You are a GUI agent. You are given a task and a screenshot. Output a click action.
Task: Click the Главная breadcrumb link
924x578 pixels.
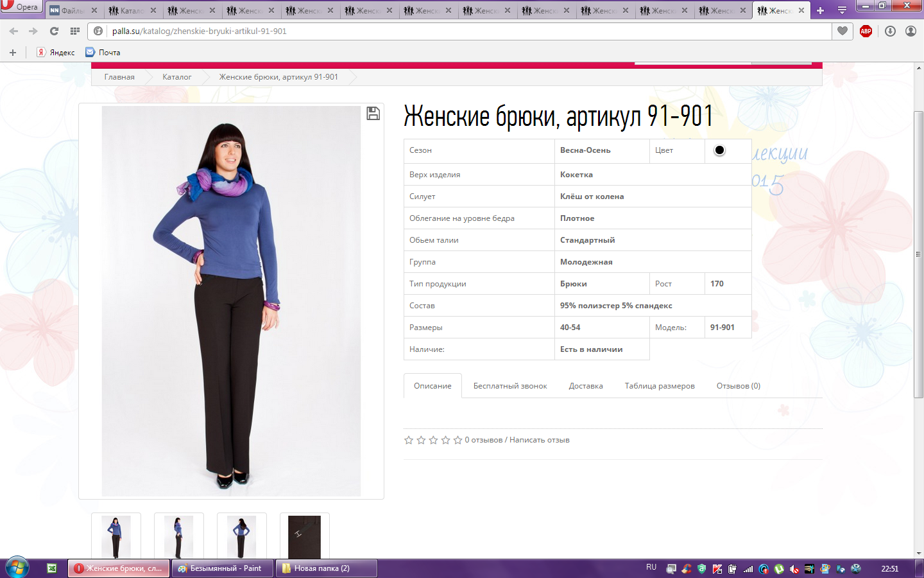click(x=119, y=77)
